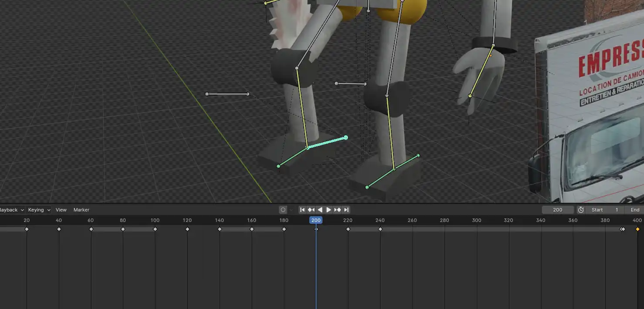The width and height of the screenshot is (644, 309).
Task: Jump to the previous keyframe
Action: click(311, 209)
